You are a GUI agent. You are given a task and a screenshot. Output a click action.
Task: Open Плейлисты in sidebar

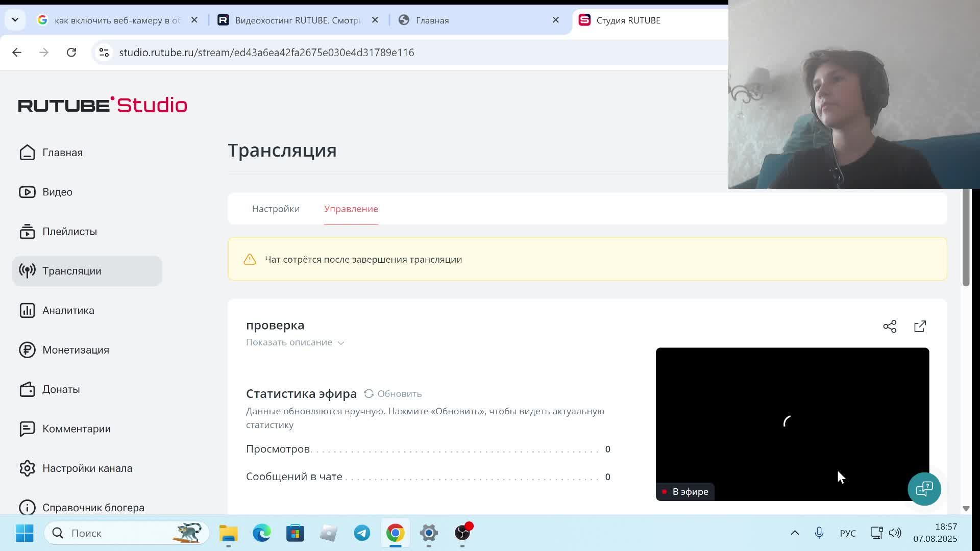tap(69, 232)
